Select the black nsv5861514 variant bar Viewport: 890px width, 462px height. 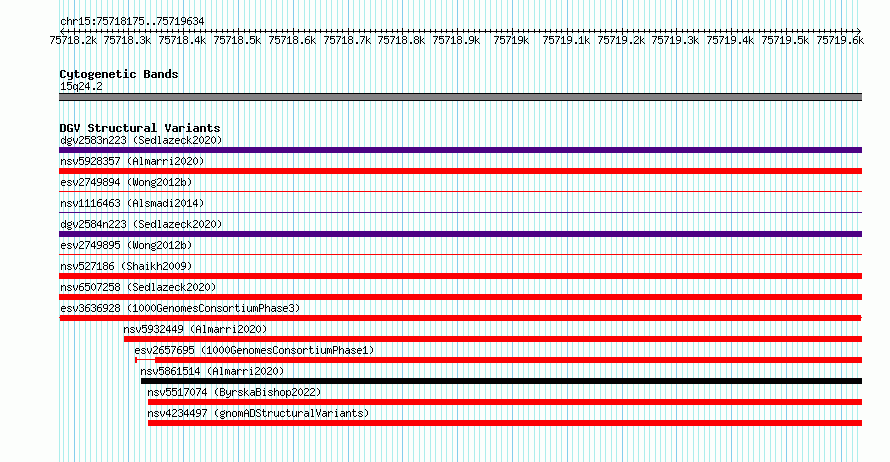click(x=501, y=381)
